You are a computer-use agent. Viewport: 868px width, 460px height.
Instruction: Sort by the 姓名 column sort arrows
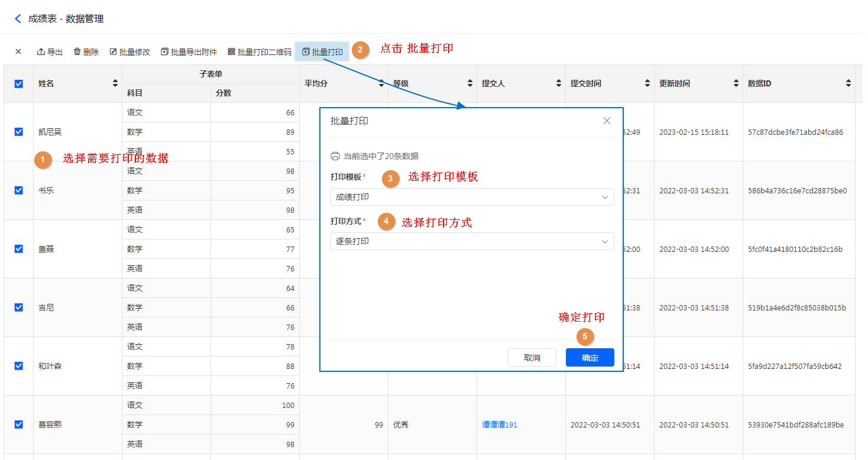(x=115, y=84)
